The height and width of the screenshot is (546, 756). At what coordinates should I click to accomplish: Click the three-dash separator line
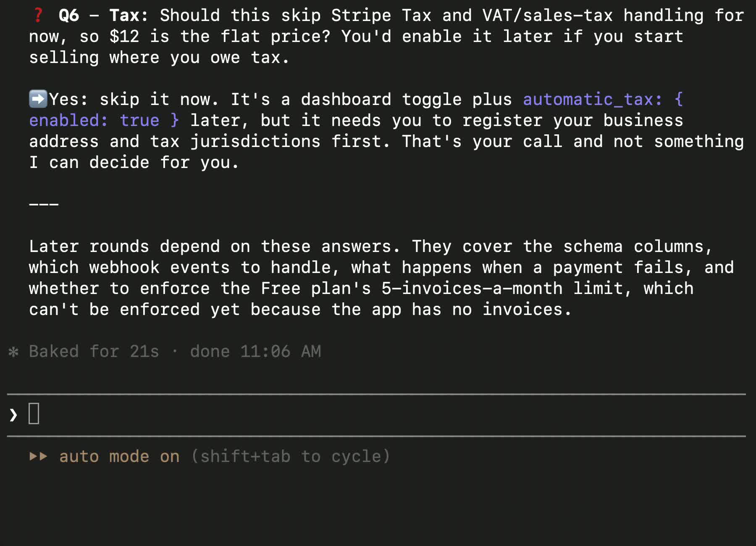point(44,205)
